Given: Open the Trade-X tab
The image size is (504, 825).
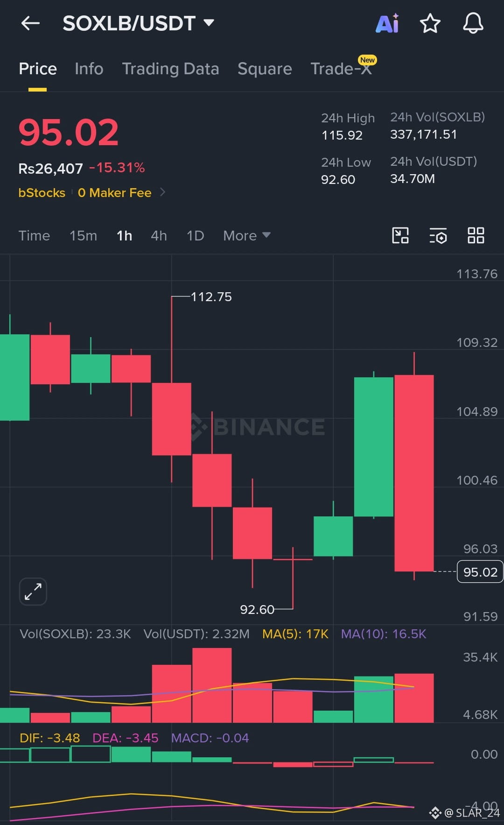Looking at the screenshot, I should (341, 69).
